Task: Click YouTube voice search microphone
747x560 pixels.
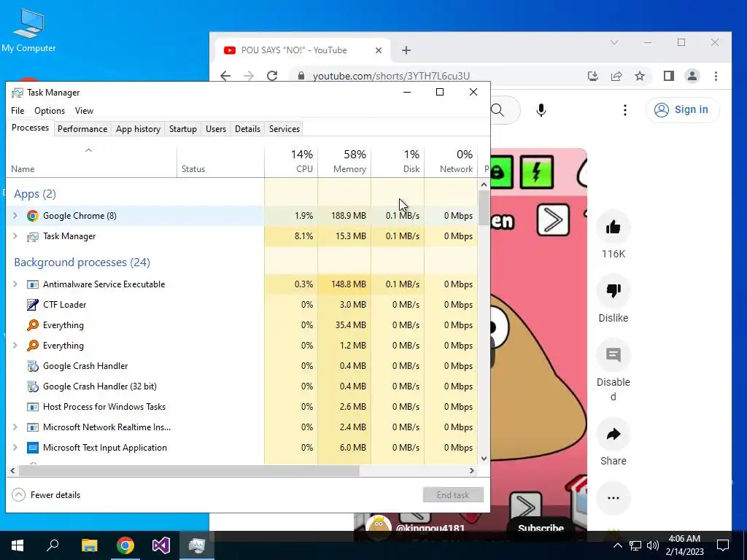Action: (x=541, y=110)
